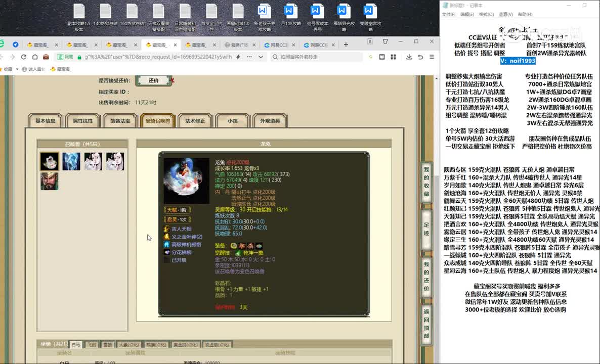Select the 黄金狮(点化) mount tab
The image size is (600, 364).
click(186, 344)
